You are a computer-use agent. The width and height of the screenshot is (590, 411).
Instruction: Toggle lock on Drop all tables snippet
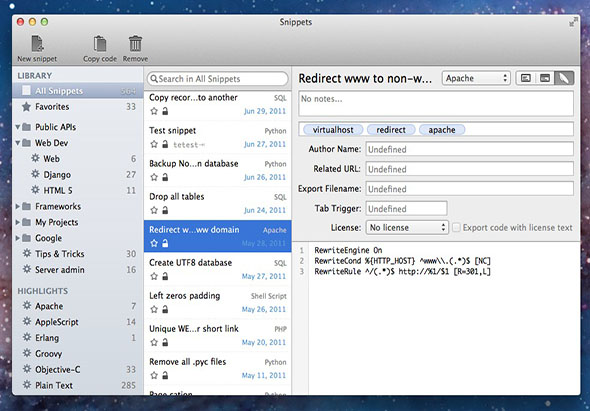coord(165,210)
